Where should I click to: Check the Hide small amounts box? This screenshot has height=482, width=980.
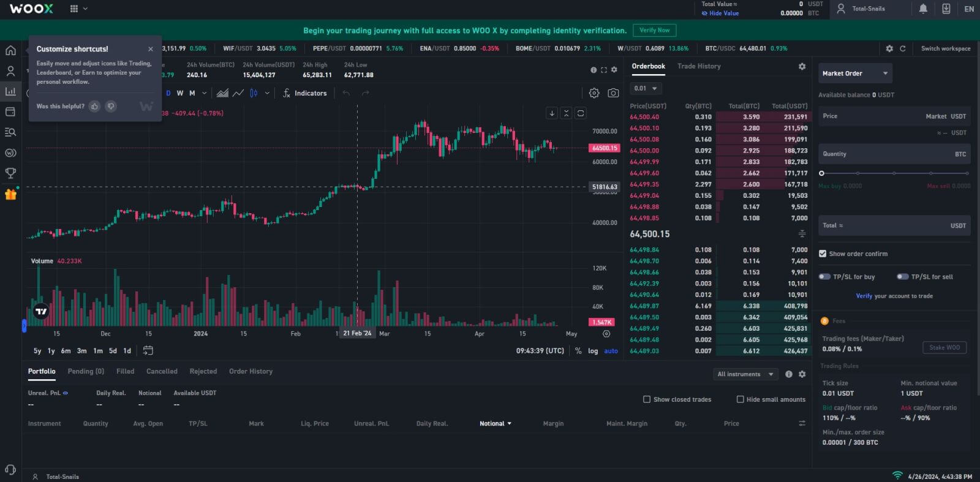coord(740,399)
